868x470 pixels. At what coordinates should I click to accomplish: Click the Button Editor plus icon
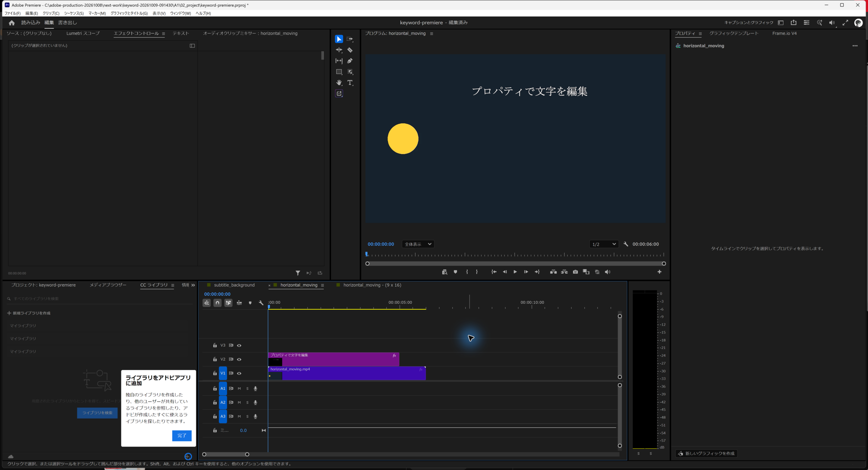659,272
